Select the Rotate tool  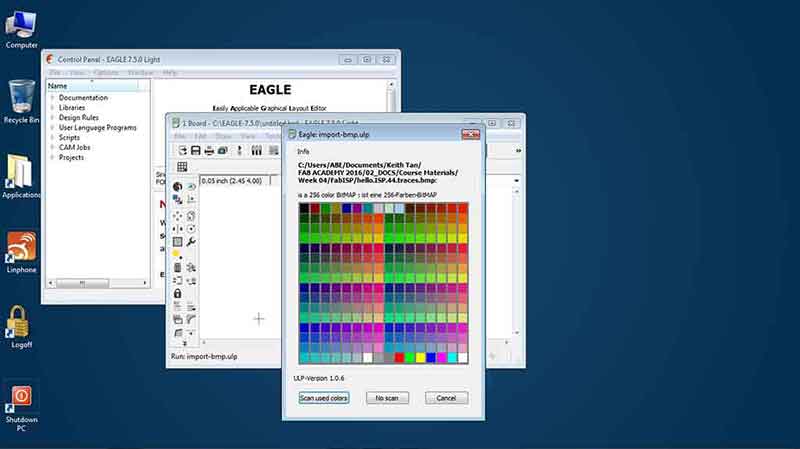coord(191,229)
